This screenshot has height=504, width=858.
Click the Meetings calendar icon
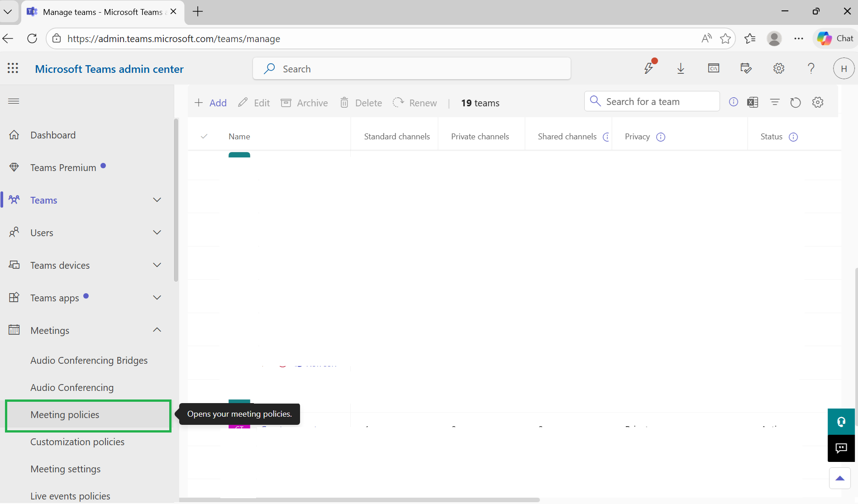[x=14, y=330]
